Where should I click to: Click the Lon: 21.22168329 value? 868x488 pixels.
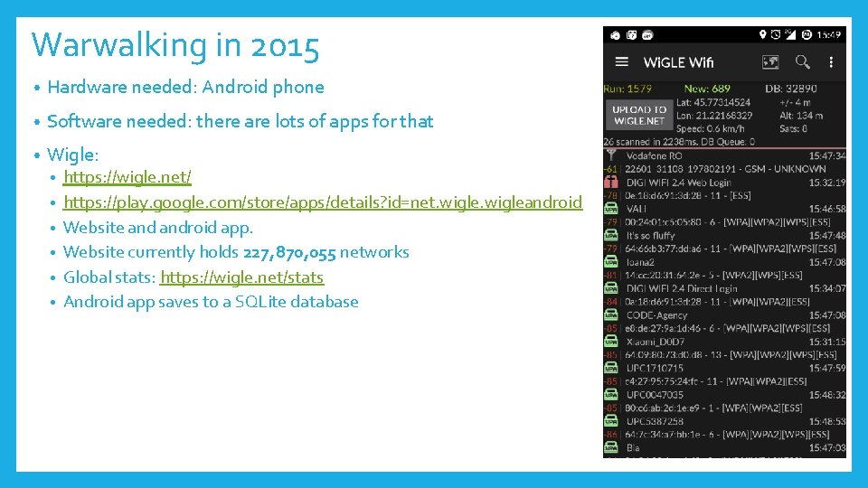[714, 116]
